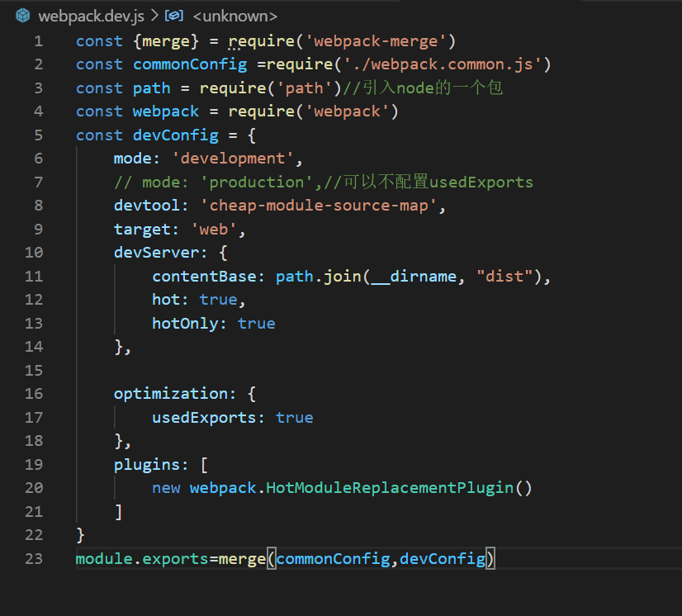
Task: Click line number 1 in gutter
Action: pos(38,41)
